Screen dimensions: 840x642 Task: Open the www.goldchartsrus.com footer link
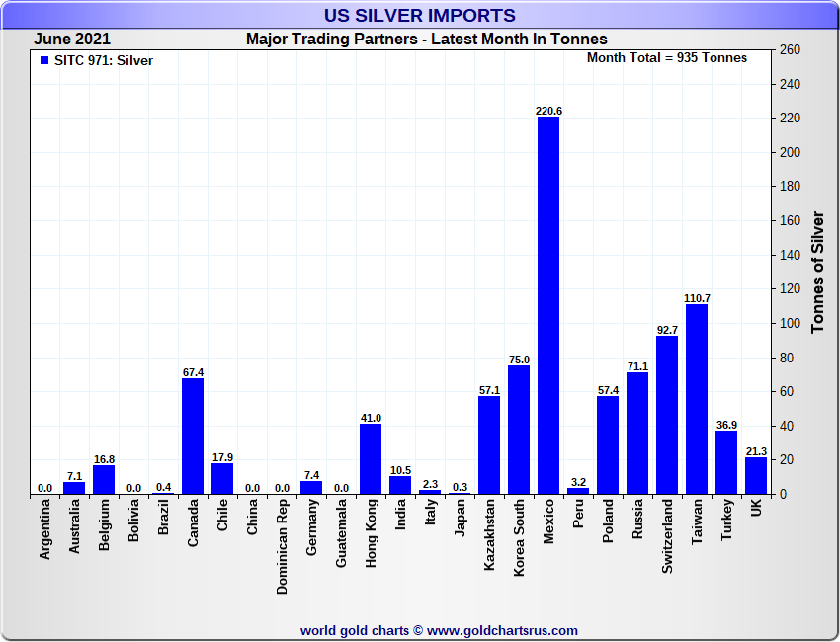[502, 630]
